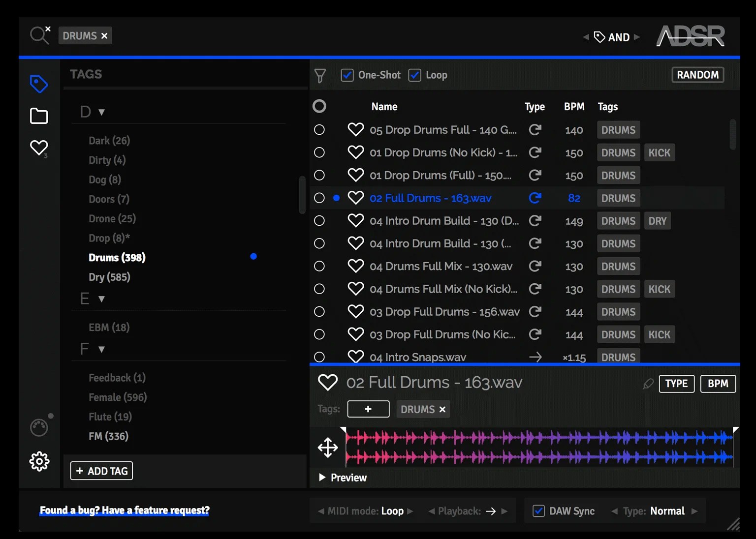This screenshot has width=756, height=539.
Task: Remove DRUMS tag from sample details
Action: pyautogui.click(x=442, y=409)
